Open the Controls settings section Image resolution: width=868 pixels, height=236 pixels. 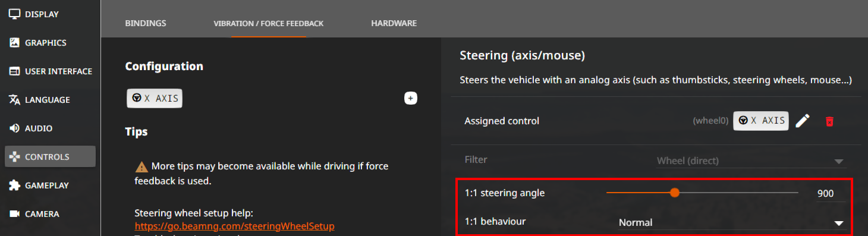pos(50,157)
